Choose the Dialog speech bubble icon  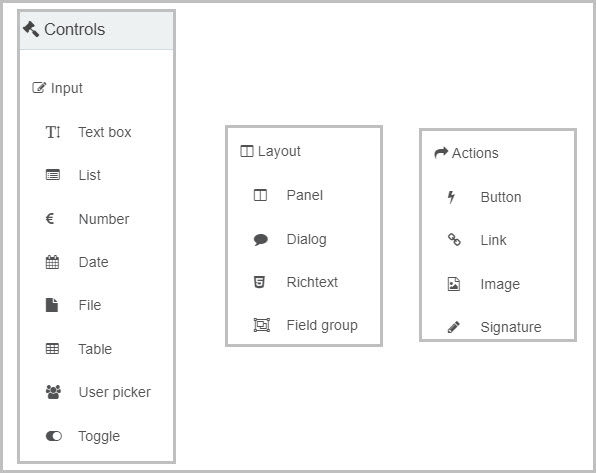260,240
